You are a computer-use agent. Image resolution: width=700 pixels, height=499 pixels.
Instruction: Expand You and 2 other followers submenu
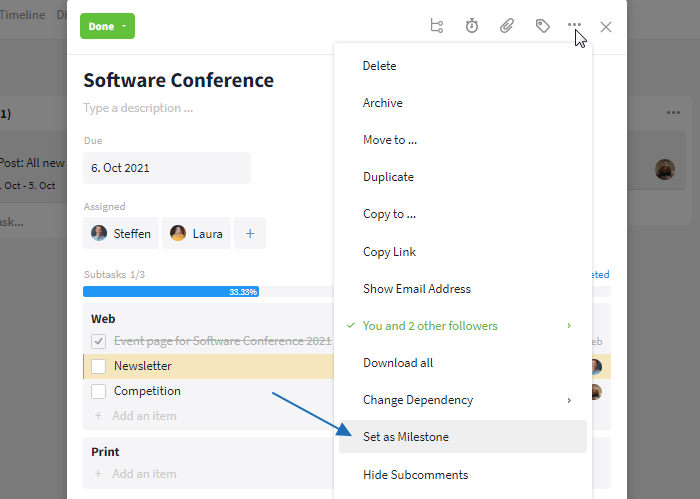coord(463,326)
